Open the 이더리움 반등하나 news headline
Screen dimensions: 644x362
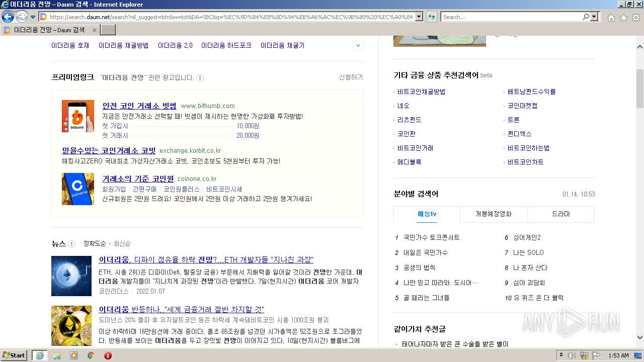tap(181, 309)
